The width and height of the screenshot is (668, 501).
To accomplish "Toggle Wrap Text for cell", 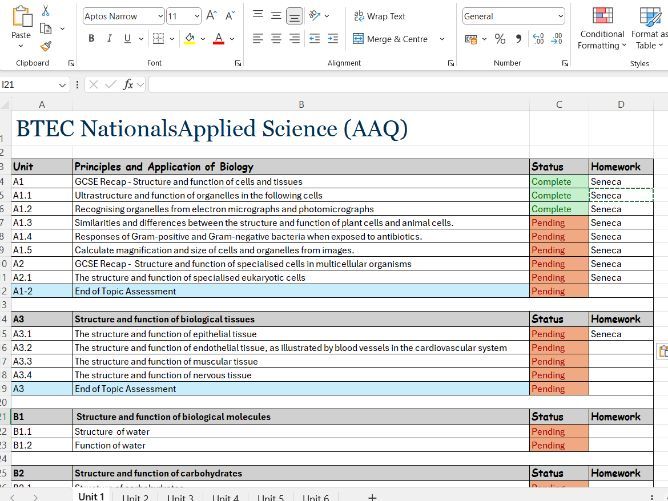I will [x=380, y=16].
